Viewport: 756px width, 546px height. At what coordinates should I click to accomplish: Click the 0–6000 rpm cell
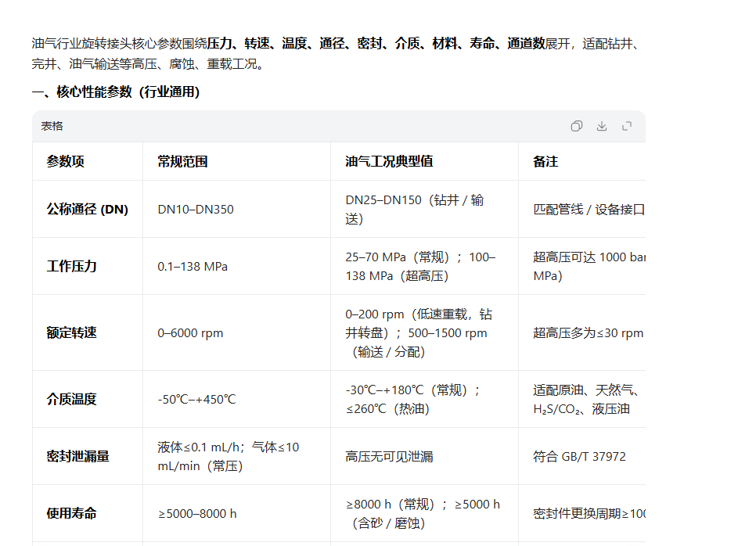click(190, 333)
